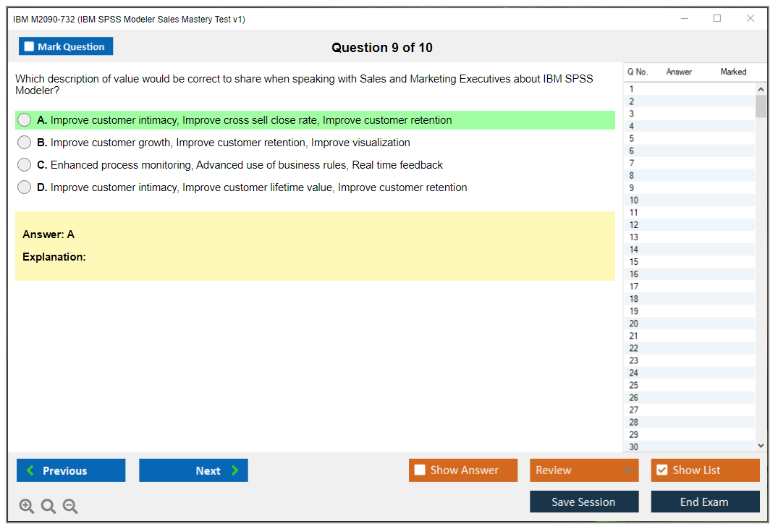
Task: Advance to the Next question
Action: coord(193,470)
